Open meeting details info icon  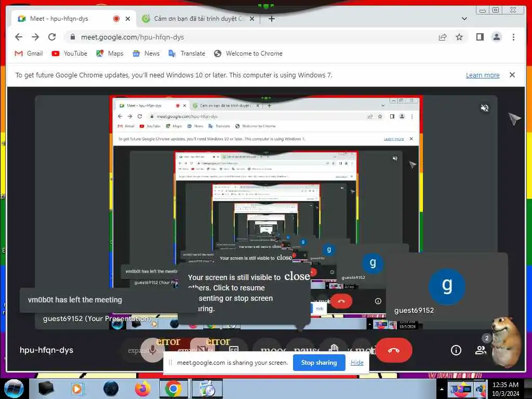coord(456,350)
